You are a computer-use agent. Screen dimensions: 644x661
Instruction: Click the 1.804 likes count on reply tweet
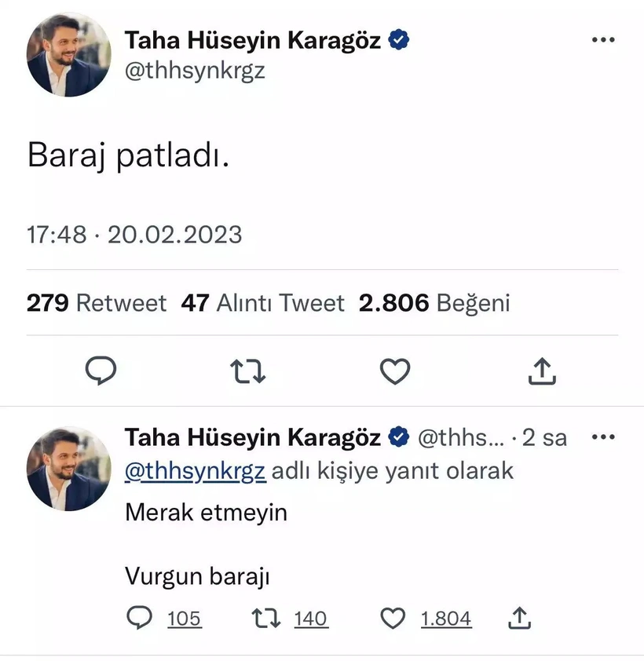(x=446, y=619)
